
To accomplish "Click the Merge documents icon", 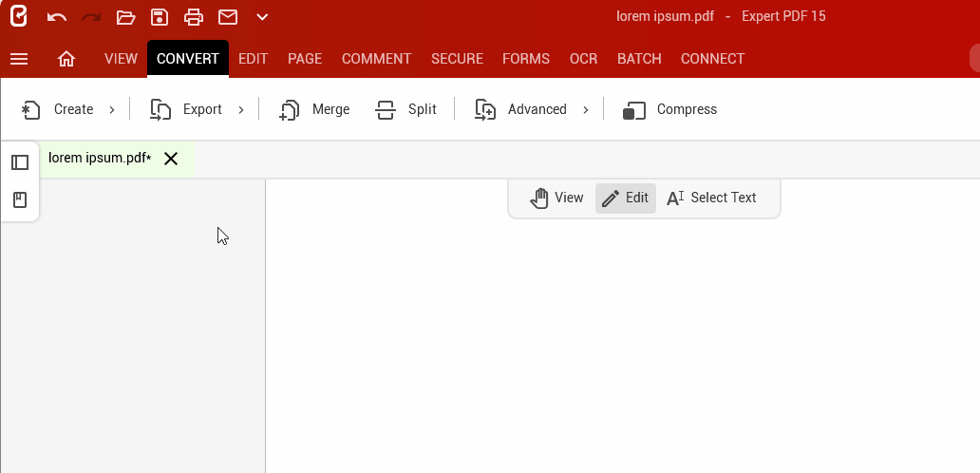I will (x=290, y=109).
